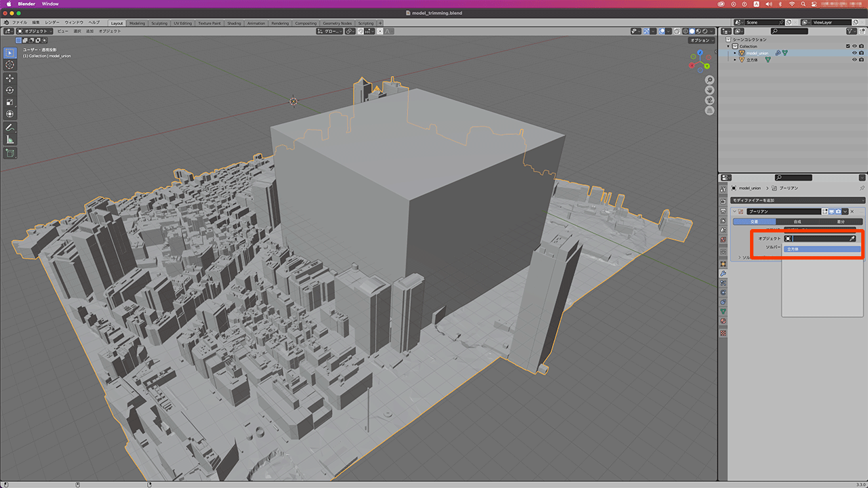Click the viewport zoom magnifier icon
Viewport: 868px width, 488px height.
(709, 80)
